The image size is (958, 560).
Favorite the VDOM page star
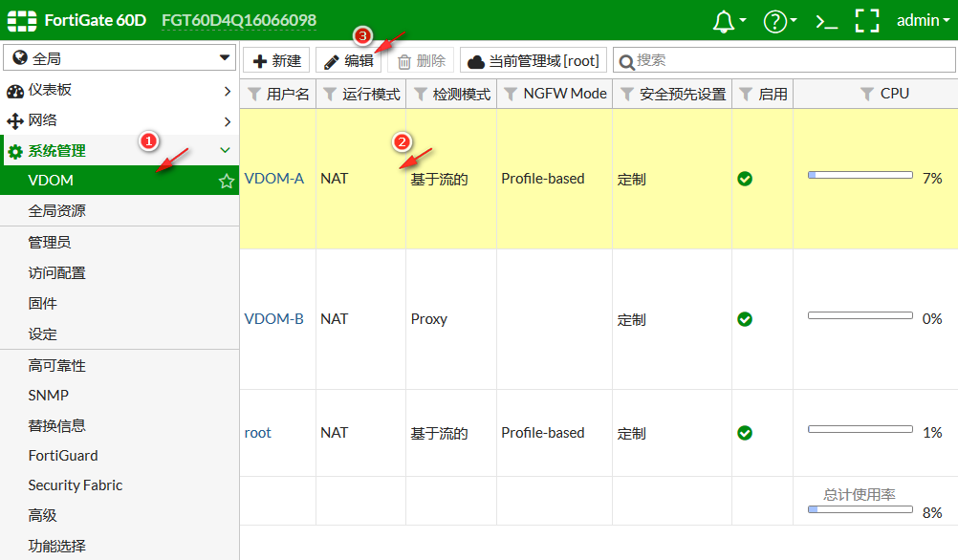coord(227,182)
